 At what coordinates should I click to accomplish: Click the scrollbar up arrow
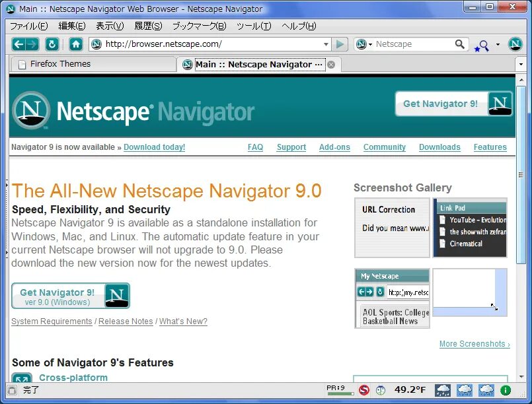point(521,80)
